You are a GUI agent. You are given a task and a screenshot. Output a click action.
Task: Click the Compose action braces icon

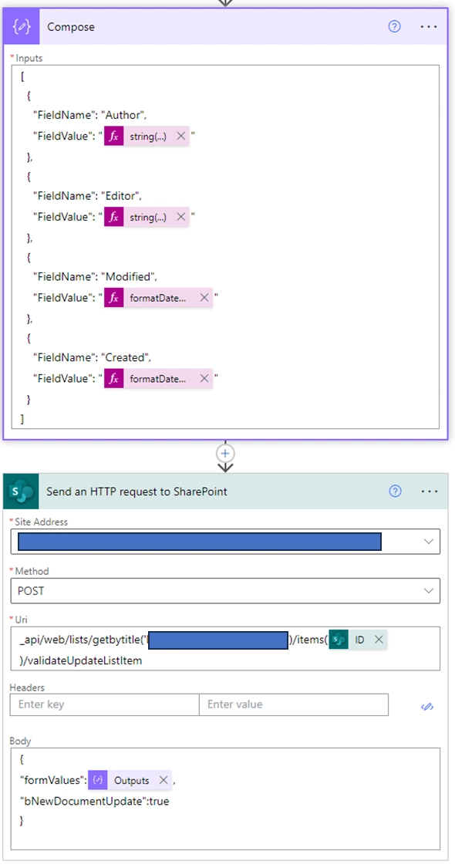click(x=22, y=26)
